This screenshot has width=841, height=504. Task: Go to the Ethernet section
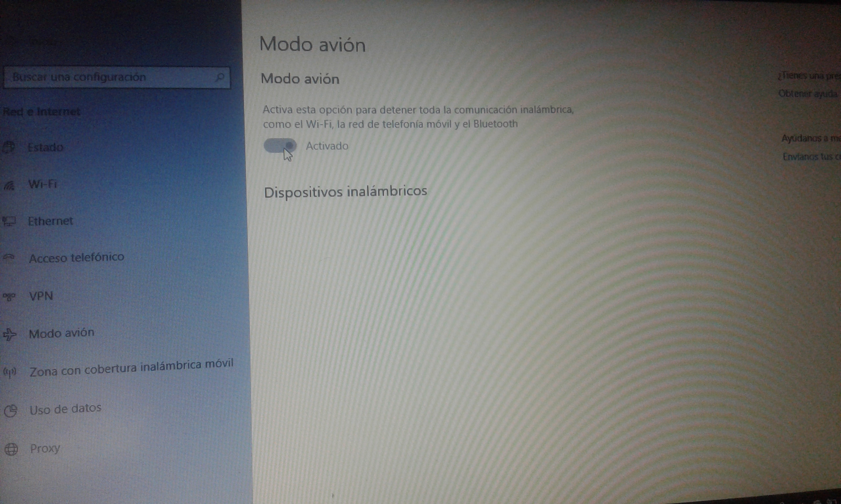50,221
